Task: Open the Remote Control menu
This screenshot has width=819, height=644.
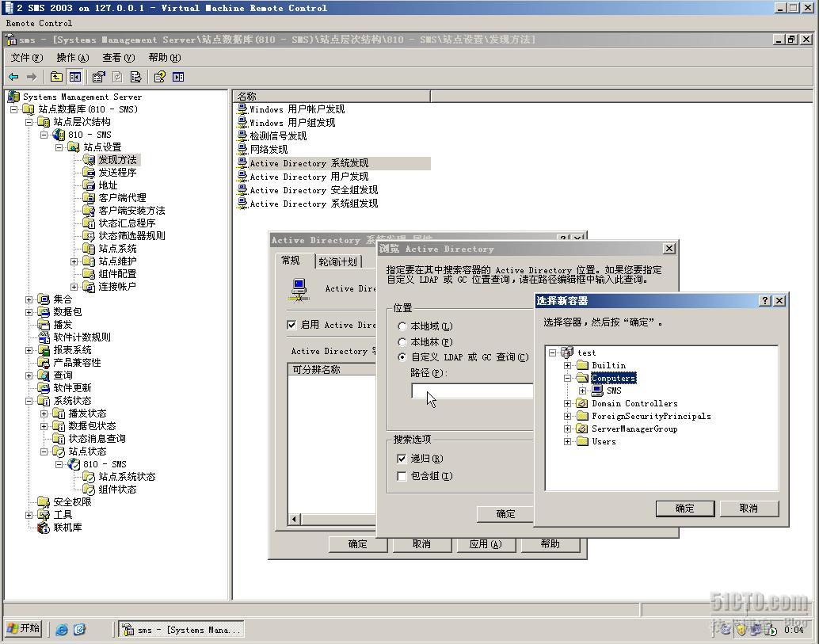Action: [39, 23]
